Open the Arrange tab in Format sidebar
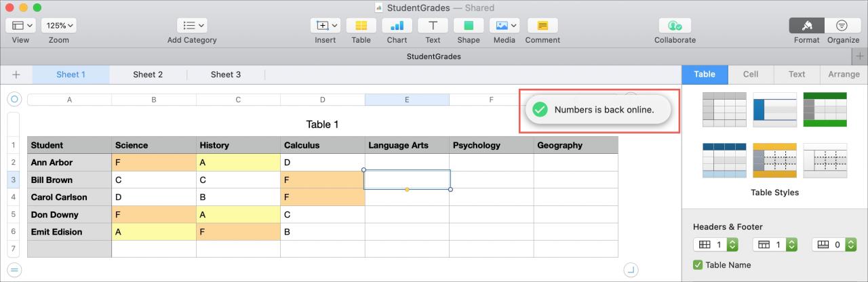Image resolution: width=868 pixels, height=282 pixels. [x=844, y=75]
